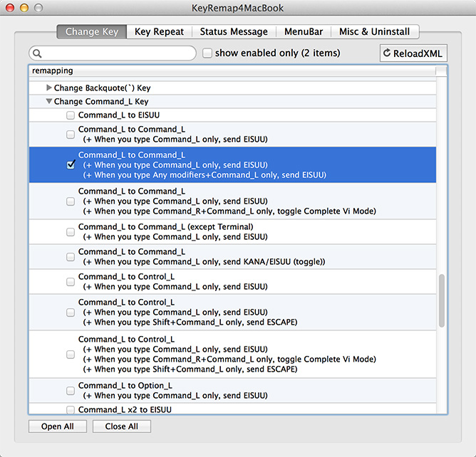The height and width of the screenshot is (457, 476).
Task: Open the Key Repeat tab
Action: [x=159, y=31]
